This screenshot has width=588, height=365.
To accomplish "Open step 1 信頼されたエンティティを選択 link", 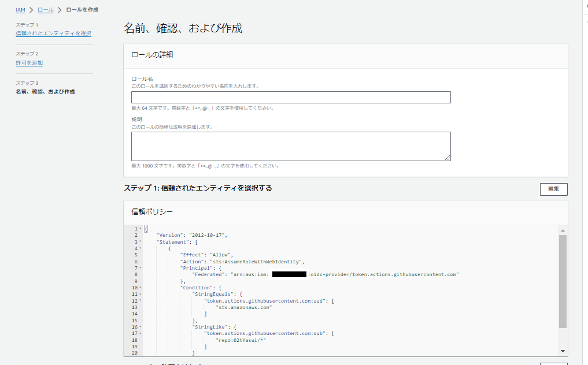I will (53, 33).
